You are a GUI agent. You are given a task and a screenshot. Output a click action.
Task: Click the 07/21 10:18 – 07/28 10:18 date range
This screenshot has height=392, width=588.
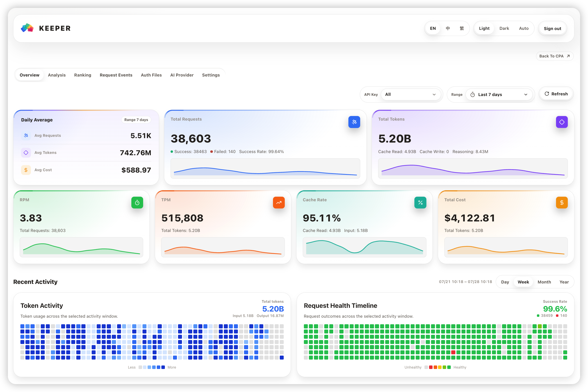point(465,282)
